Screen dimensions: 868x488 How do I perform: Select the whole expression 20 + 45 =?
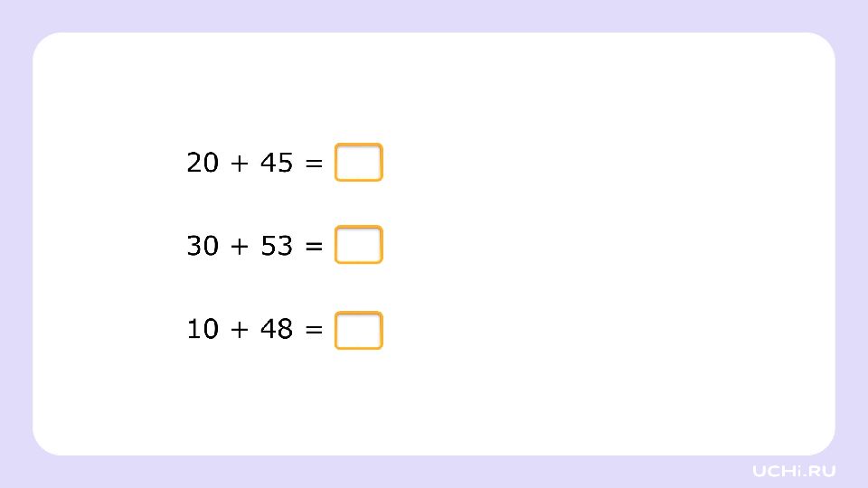(255, 163)
